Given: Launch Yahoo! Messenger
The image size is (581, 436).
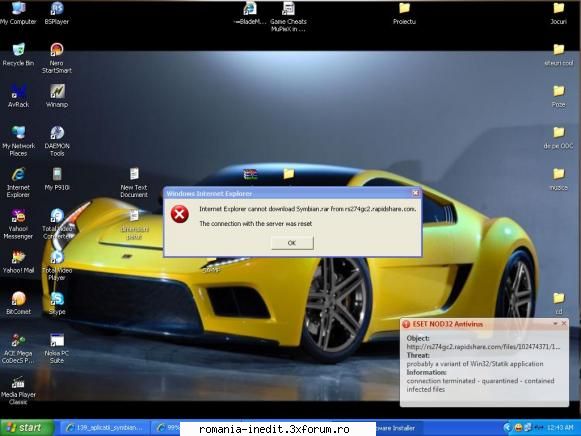Looking at the screenshot, I should (x=18, y=224).
